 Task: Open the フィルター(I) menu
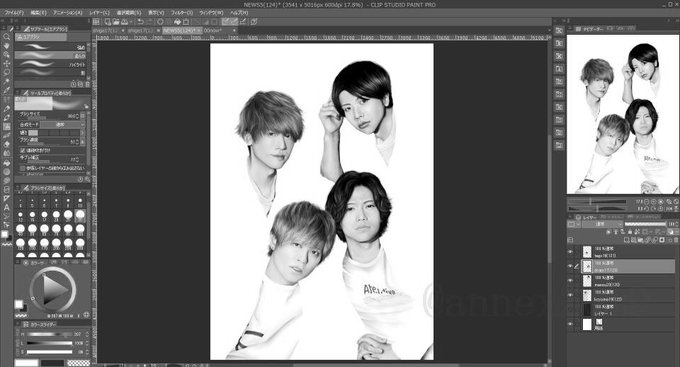tap(182, 13)
